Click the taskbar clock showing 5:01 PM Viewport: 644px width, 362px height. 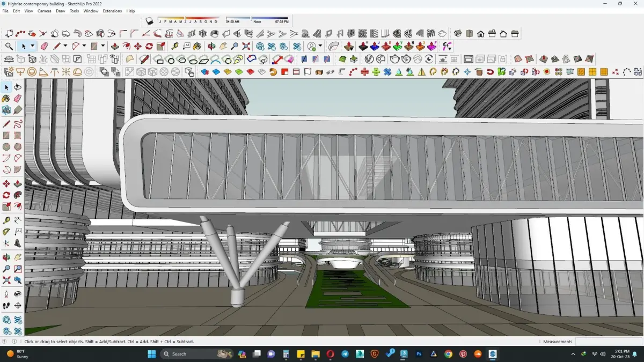tap(619, 354)
